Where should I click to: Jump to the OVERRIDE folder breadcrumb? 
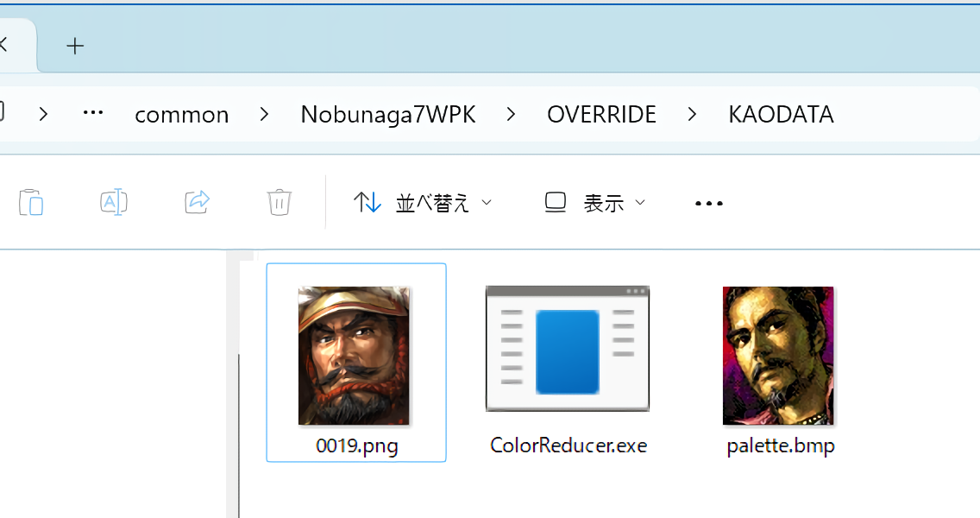coord(601,115)
